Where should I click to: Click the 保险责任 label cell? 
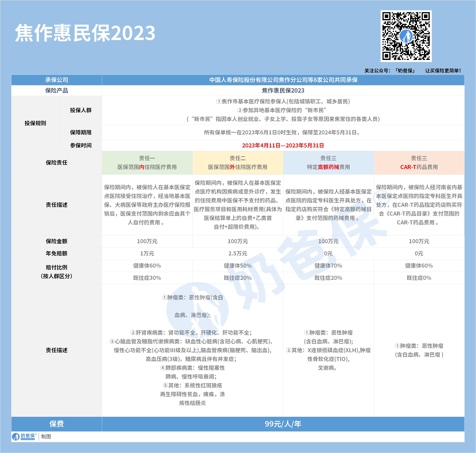(x=57, y=163)
